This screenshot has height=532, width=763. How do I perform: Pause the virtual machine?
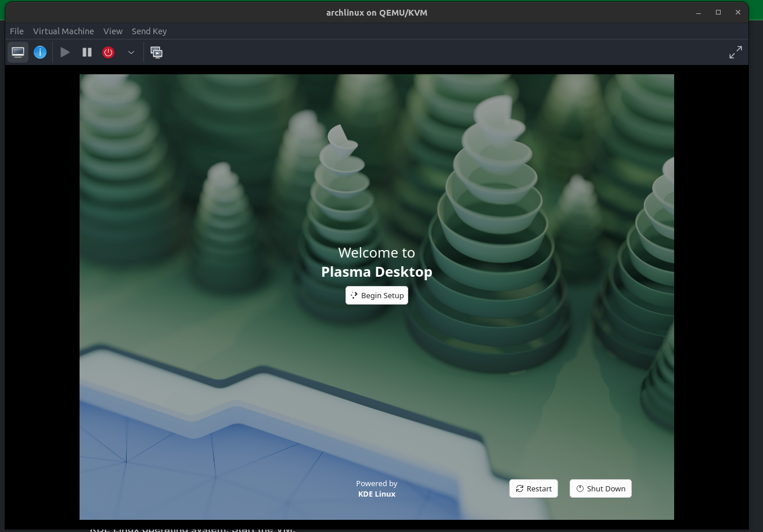[87, 52]
